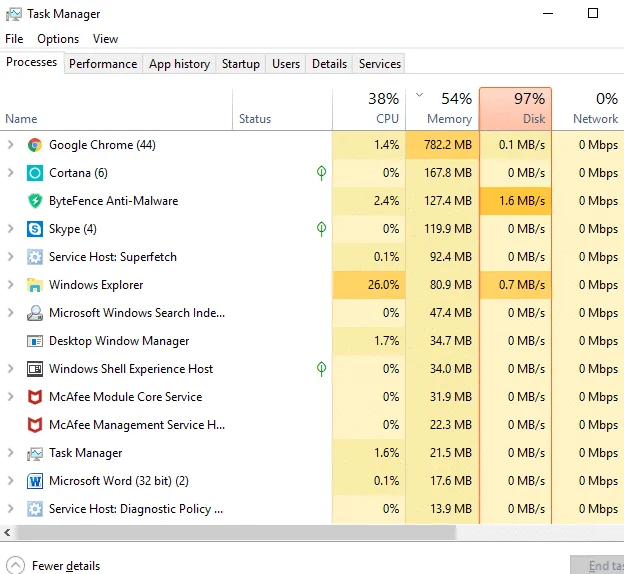The height and width of the screenshot is (574, 624).
Task: Click the 782.2 MB memory cell
Action: pos(443,145)
